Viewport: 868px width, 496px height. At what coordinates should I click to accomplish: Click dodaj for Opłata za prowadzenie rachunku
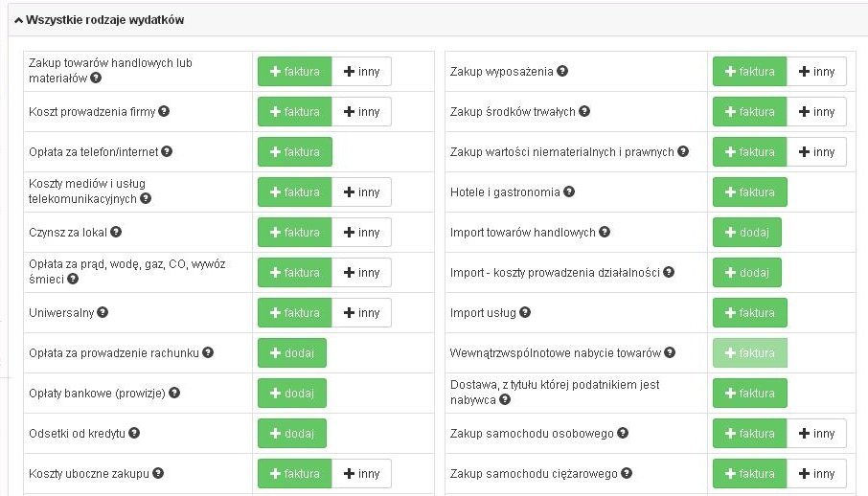click(x=291, y=353)
